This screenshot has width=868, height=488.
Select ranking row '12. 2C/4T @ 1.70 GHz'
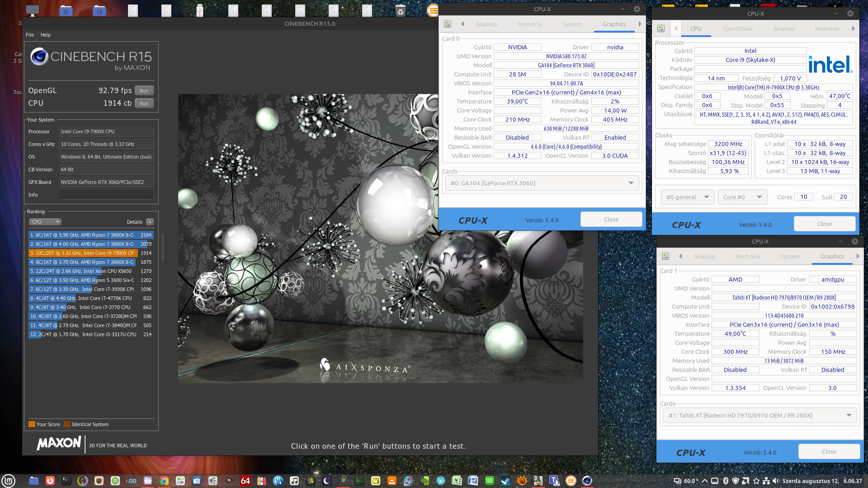(x=91, y=334)
